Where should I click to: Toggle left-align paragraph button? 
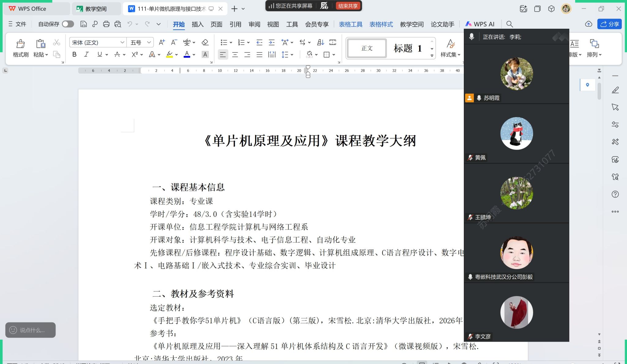click(x=223, y=55)
